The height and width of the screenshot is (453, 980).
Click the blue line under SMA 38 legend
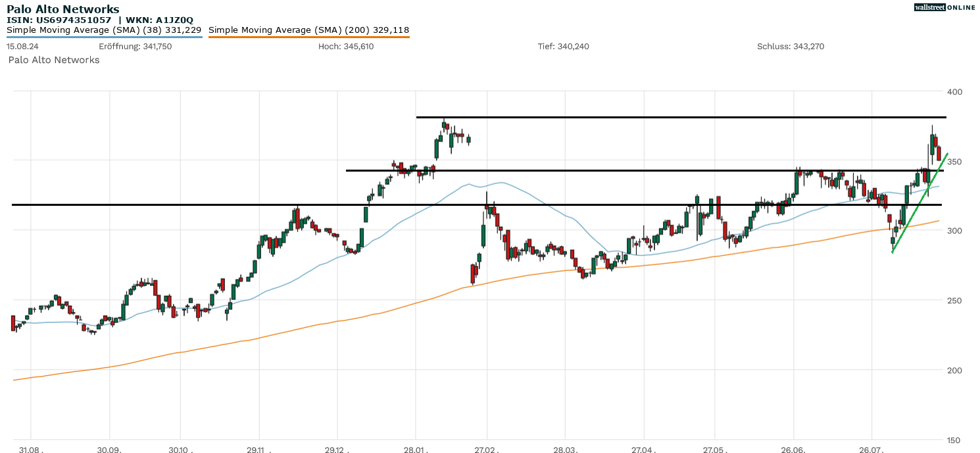point(104,37)
